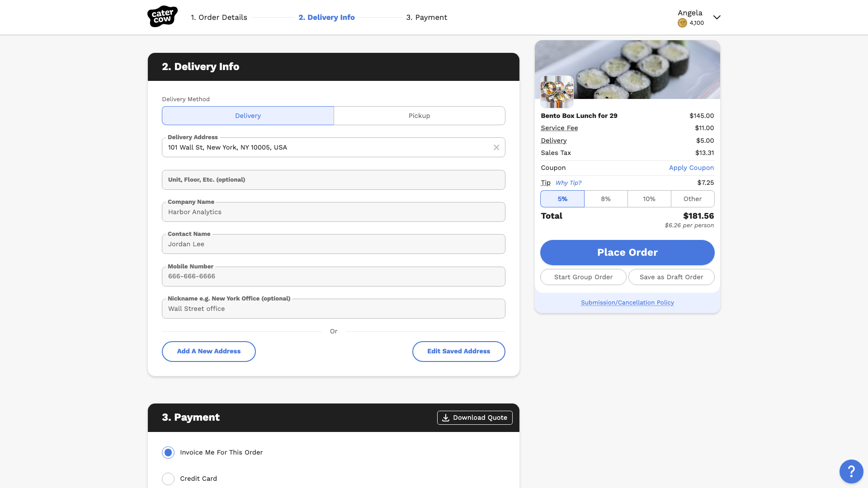The height and width of the screenshot is (488, 868).
Task: Click the Download Quote button
Action: (x=475, y=418)
